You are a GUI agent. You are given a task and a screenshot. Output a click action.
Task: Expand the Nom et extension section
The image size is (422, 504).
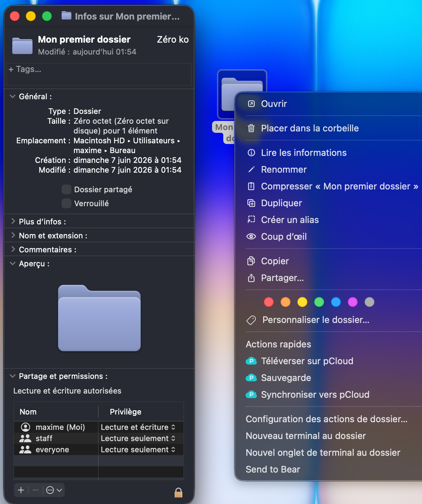click(13, 235)
